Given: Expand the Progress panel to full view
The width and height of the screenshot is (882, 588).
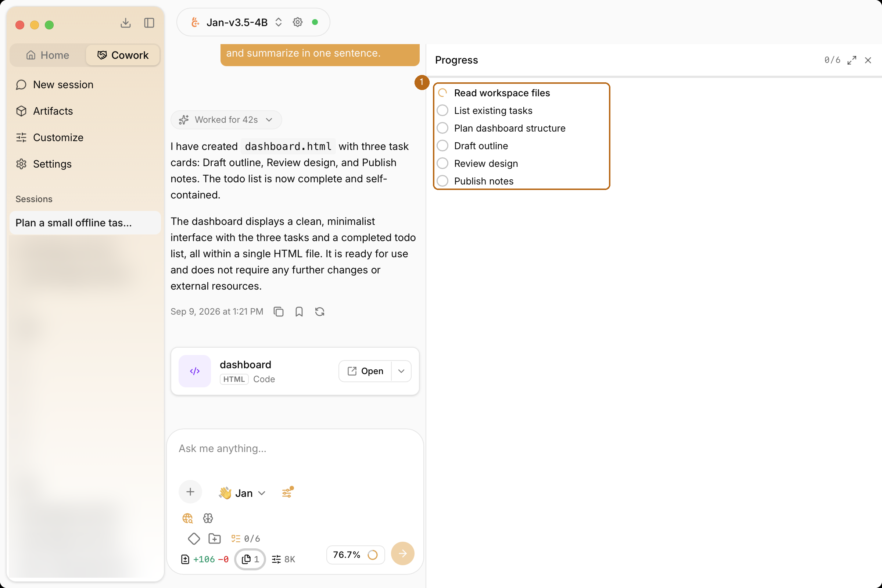Looking at the screenshot, I should pyautogui.click(x=851, y=60).
